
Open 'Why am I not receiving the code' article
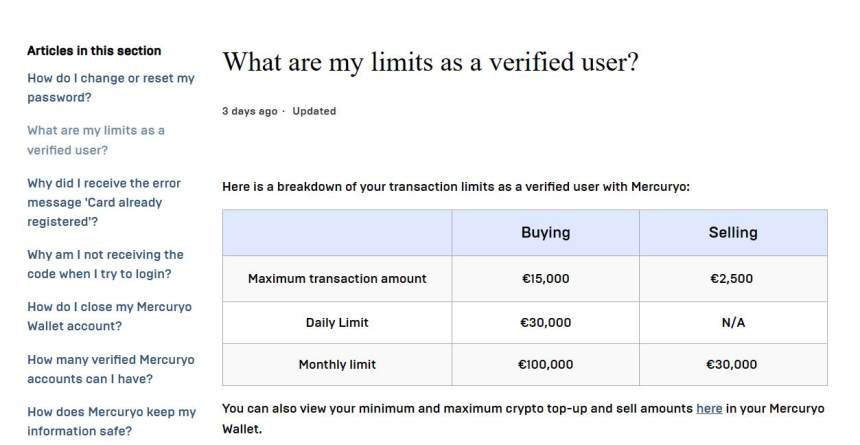click(x=105, y=264)
